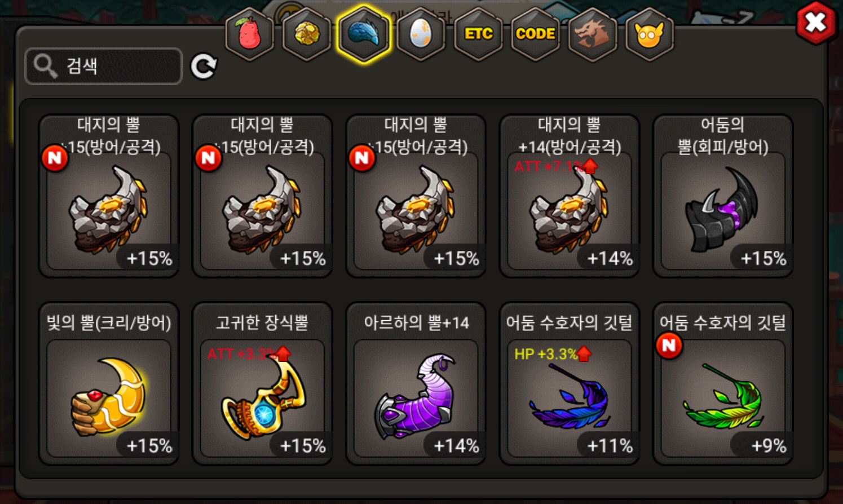Select the wolf head category icon
This screenshot has height=504, width=843.
coord(592,34)
